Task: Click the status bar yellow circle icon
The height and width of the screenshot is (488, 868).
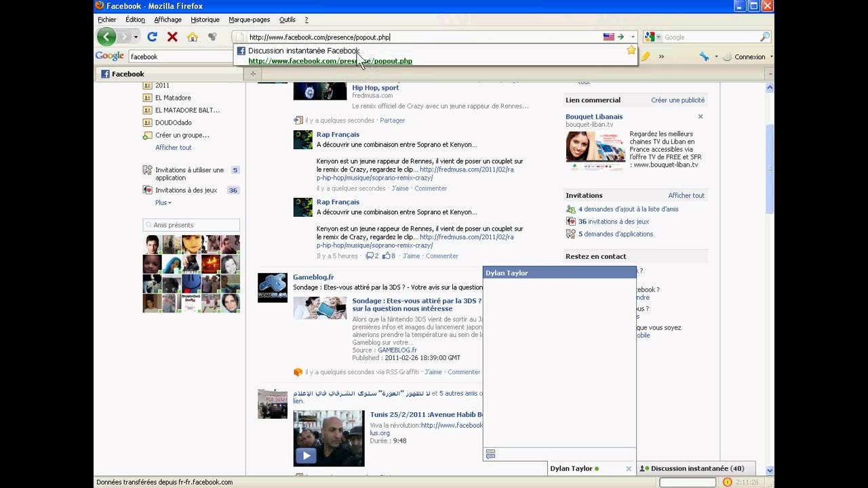Action: click(x=727, y=482)
